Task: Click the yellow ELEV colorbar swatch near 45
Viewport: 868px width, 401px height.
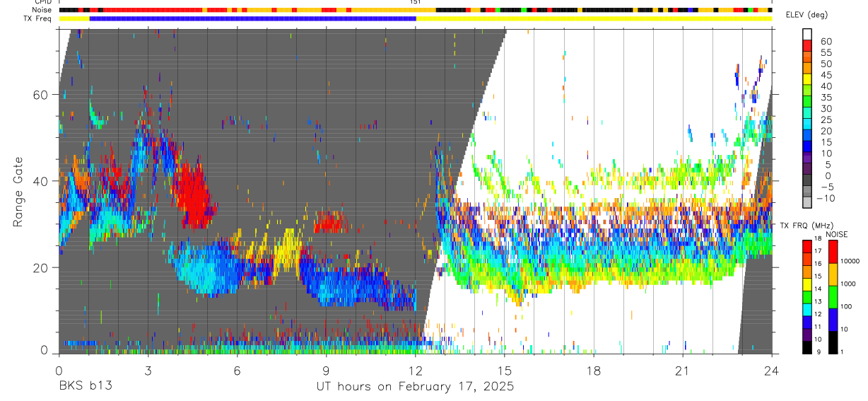Action: (807, 79)
